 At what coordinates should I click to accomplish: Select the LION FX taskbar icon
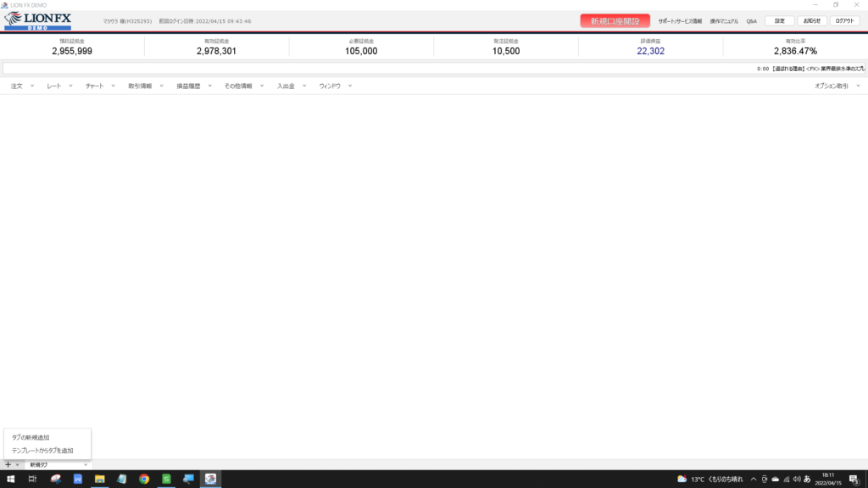tap(210, 480)
